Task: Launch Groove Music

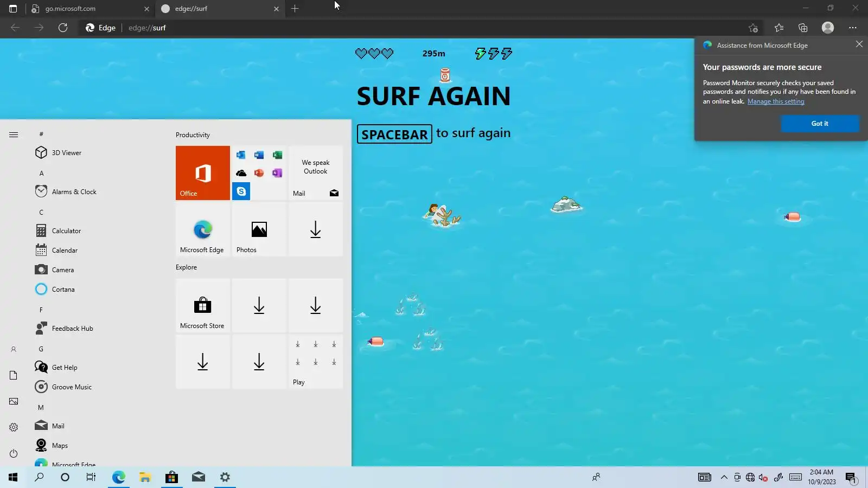Action: coord(99,387)
